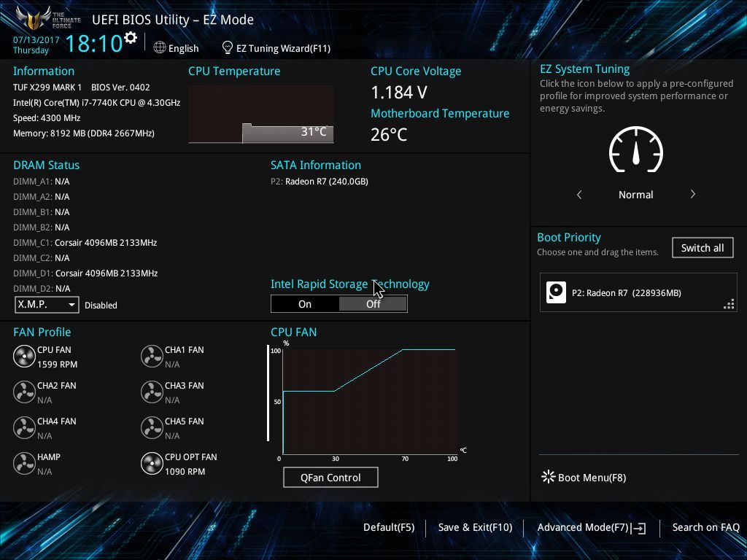Click the 1090 RPM CPU OPT fan speed
Screen dimensions: 747x560
point(185,472)
